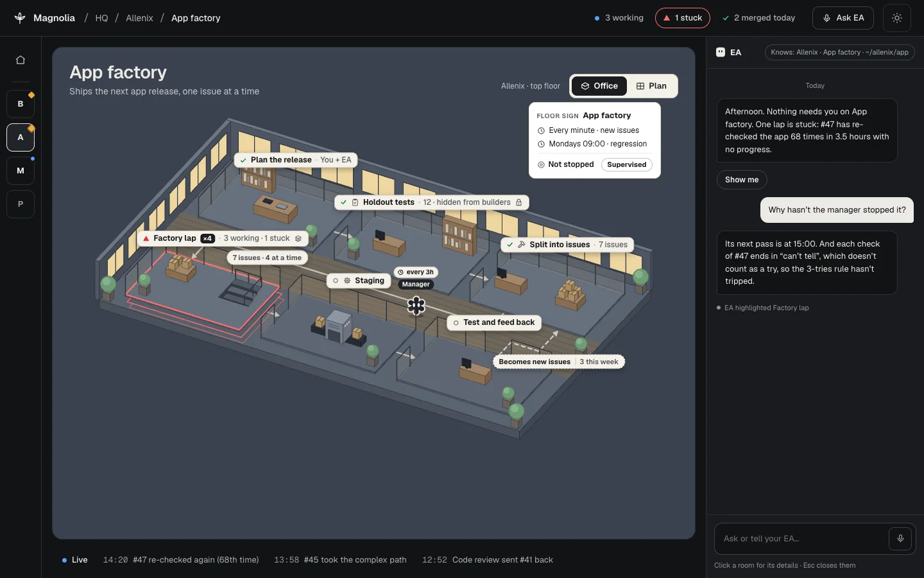This screenshot has width=924, height=578.
Task: Click the 7 issues · 4 at a time tag
Action: pyautogui.click(x=267, y=258)
